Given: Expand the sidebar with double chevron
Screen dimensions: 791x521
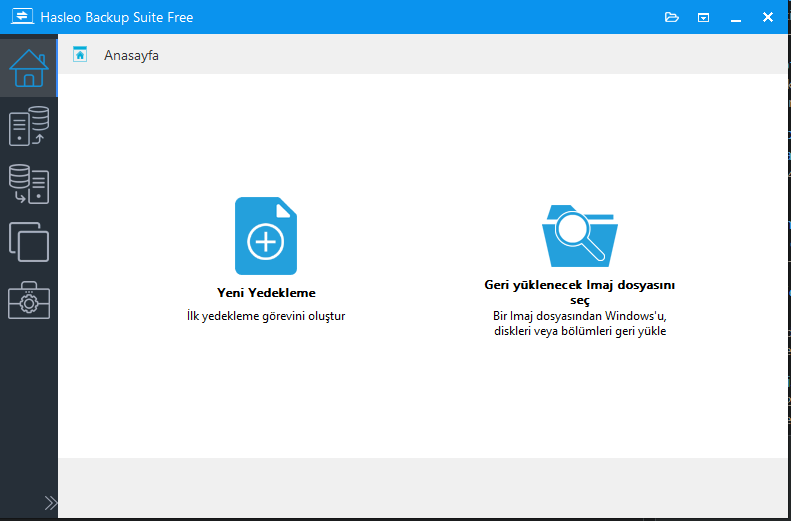Looking at the screenshot, I should click(x=50, y=503).
